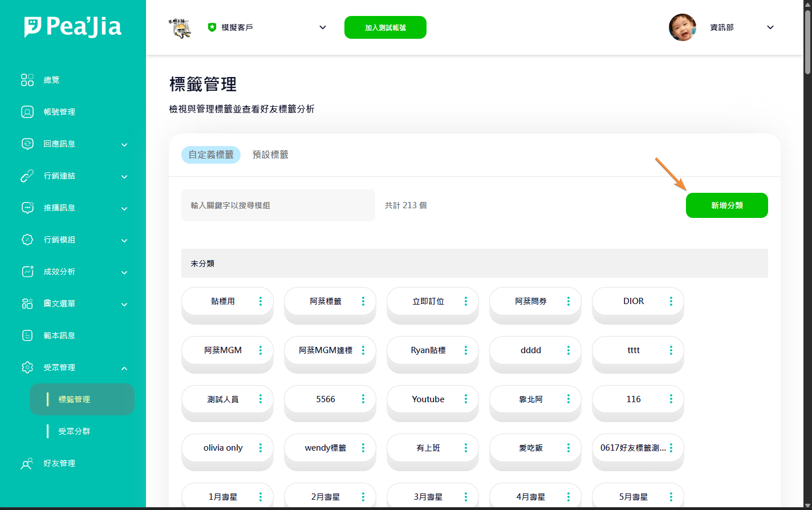
Task: Click the Pea'Jia logo
Action: coord(73,27)
